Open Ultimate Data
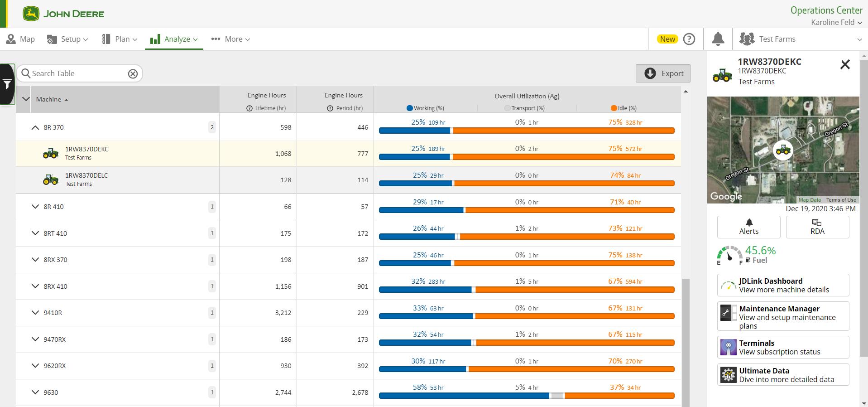Viewport: 868px width, 407px height. (783, 375)
